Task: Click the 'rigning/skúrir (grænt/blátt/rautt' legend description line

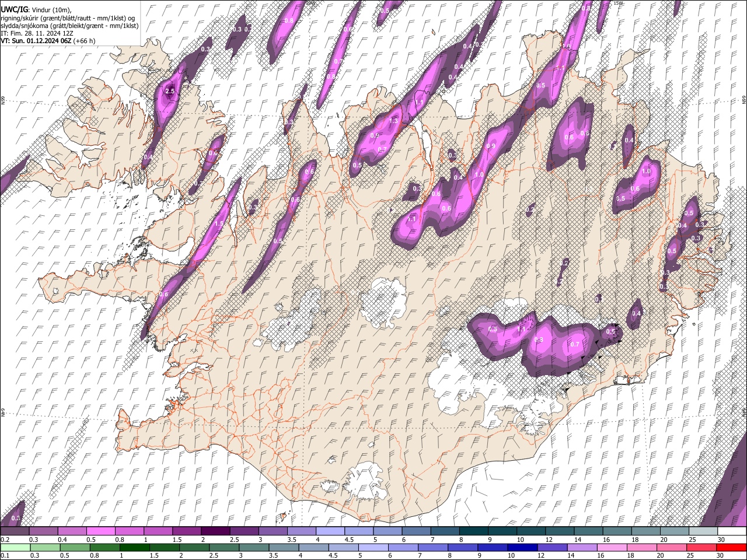Action: (69, 18)
